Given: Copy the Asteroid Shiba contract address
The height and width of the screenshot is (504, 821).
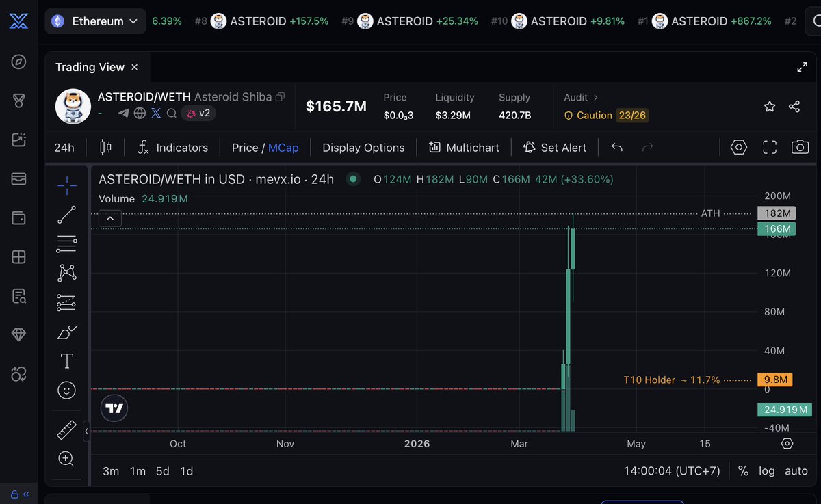Looking at the screenshot, I should click(x=280, y=97).
